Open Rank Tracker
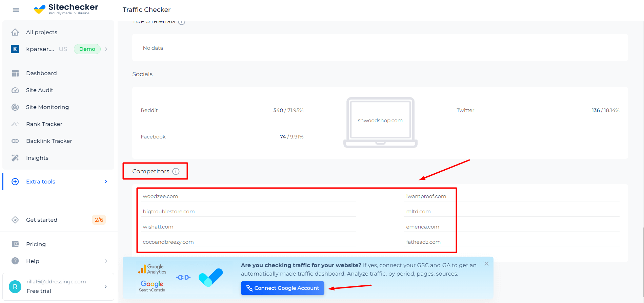 44,124
